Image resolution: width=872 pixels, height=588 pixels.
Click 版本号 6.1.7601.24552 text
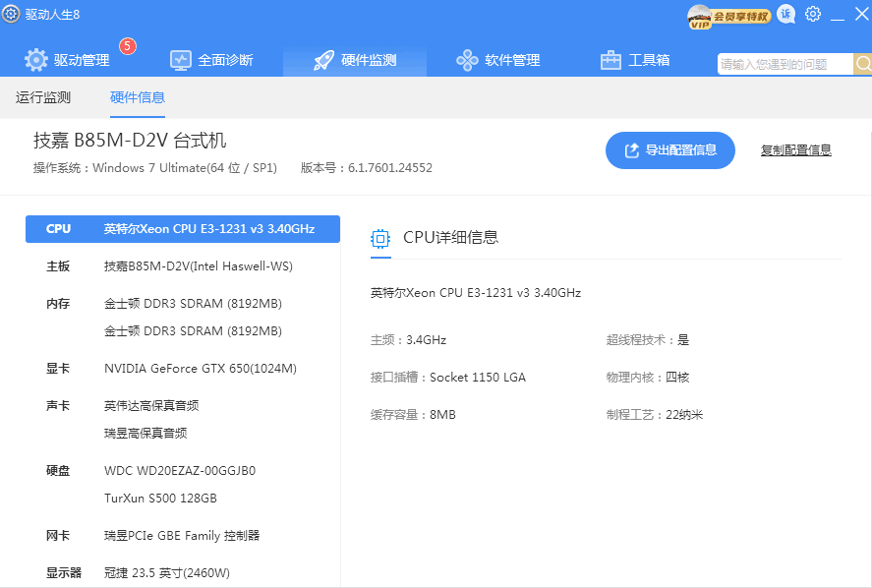click(367, 168)
